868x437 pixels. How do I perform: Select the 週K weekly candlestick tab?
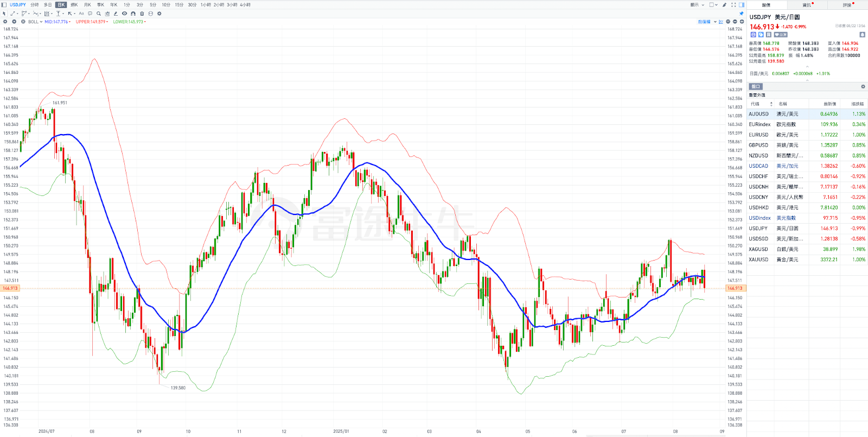pyautogui.click(x=74, y=5)
